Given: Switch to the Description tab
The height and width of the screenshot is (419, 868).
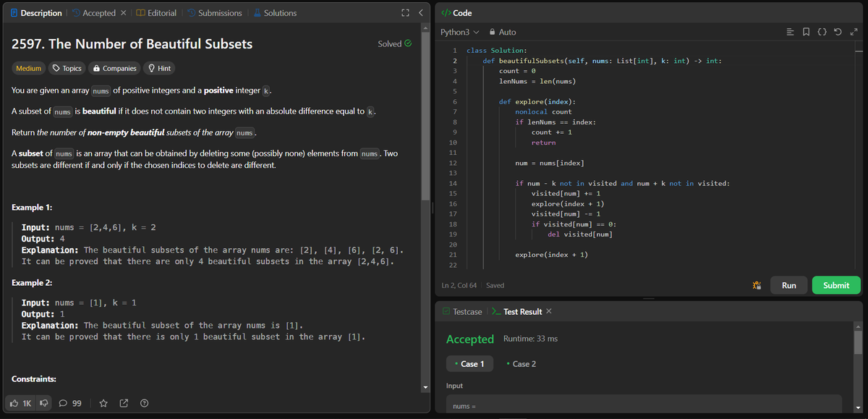Looking at the screenshot, I should (35, 13).
